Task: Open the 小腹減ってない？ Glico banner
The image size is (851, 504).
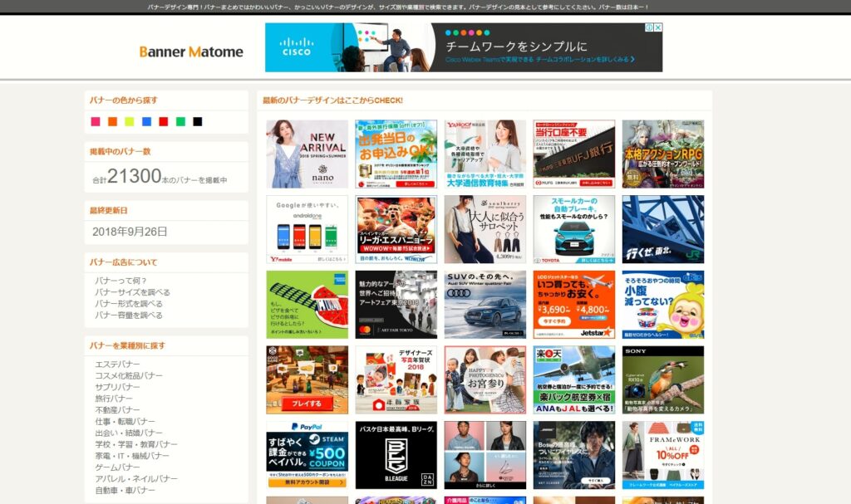Action: point(663,305)
